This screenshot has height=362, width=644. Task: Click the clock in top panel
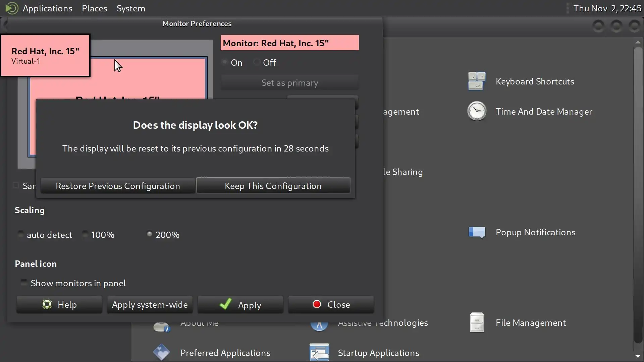[607, 8]
